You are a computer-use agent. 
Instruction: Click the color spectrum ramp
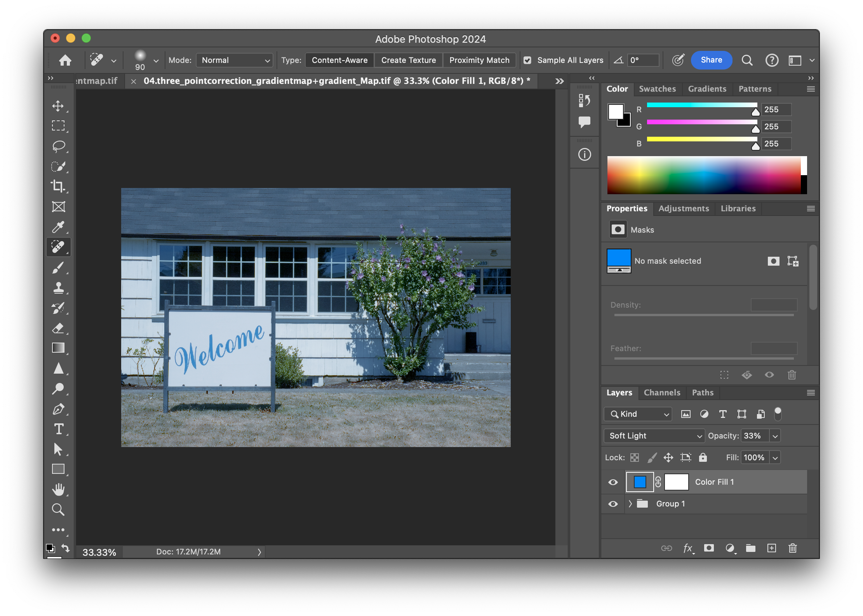tap(704, 175)
